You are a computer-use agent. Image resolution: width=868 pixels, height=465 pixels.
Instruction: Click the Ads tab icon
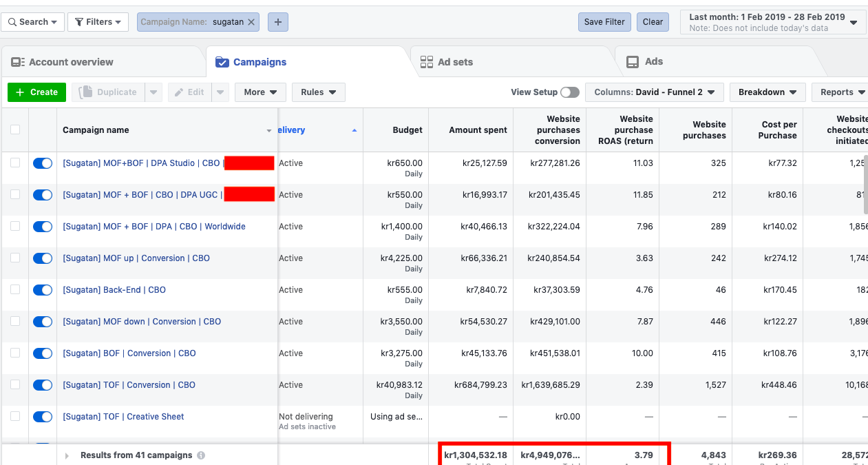(x=633, y=61)
